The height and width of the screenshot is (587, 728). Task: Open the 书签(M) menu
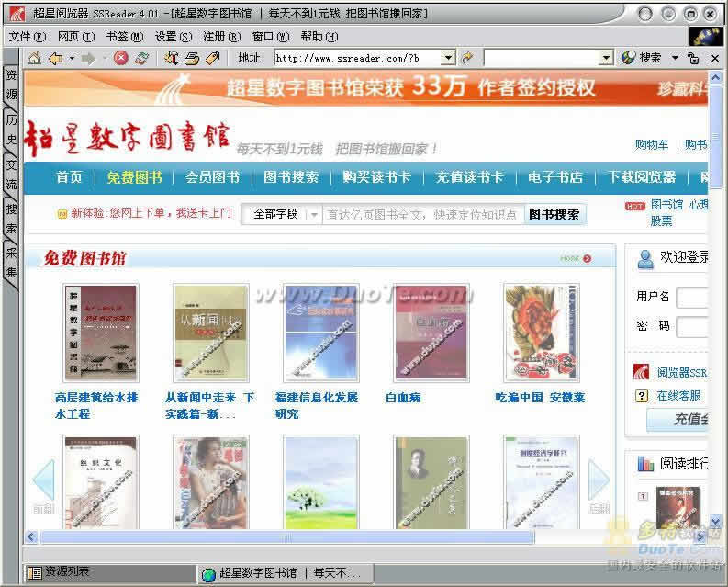pos(125,36)
